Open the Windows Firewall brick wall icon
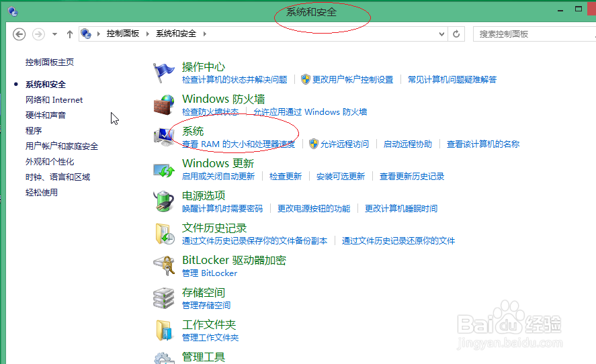 pyautogui.click(x=164, y=105)
